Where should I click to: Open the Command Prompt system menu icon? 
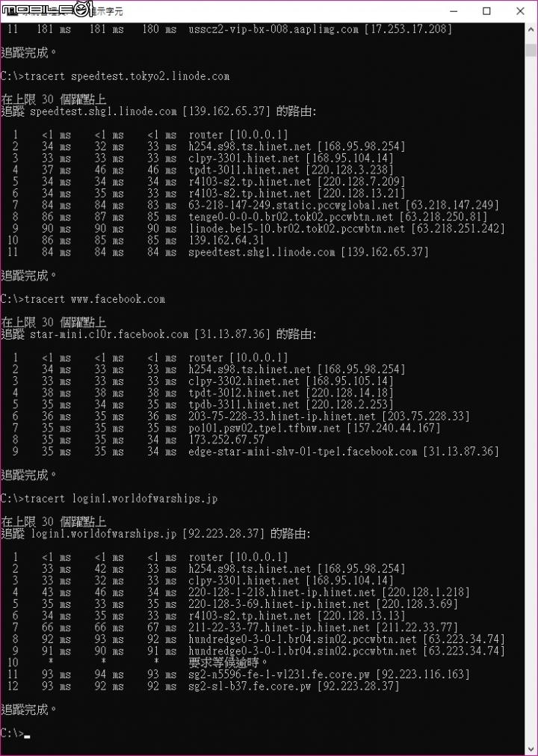coord(9,10)
